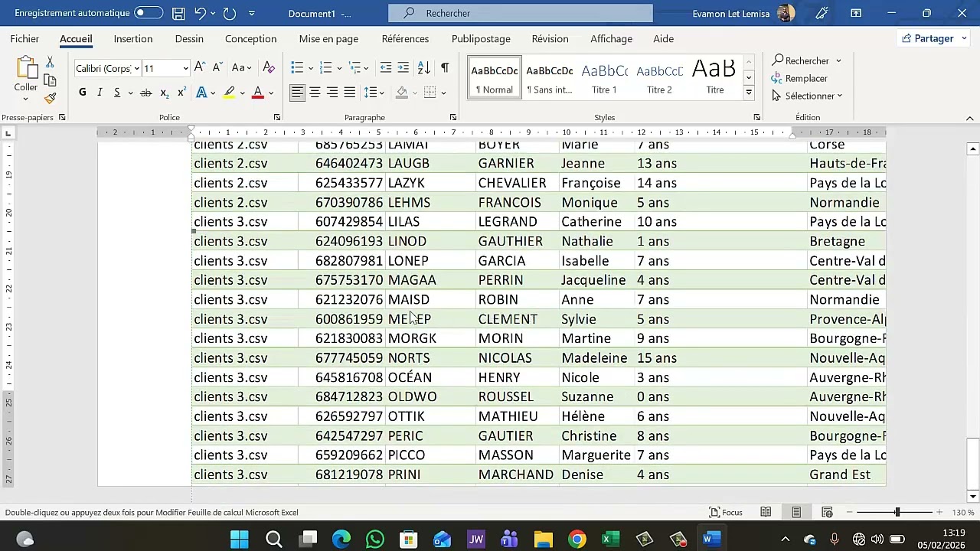Image resolution: width=980 pixels, height=551 pixels.
Task: Copy selection using the copy icon
Action: (x=50, y=80)
